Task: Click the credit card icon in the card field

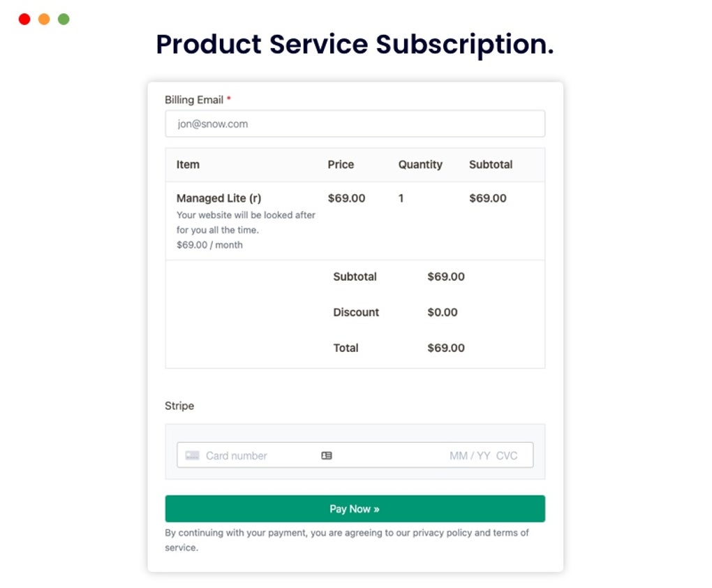Action: tap(191, 455)
